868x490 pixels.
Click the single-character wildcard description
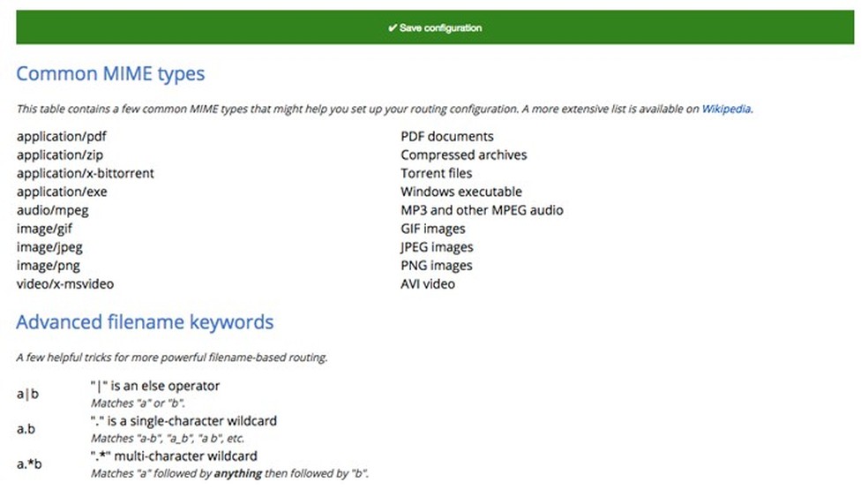183,421
